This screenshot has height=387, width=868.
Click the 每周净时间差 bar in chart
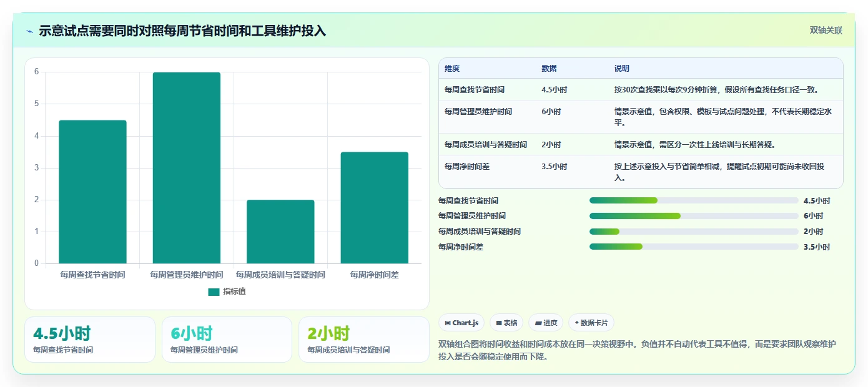pos(375,208)
